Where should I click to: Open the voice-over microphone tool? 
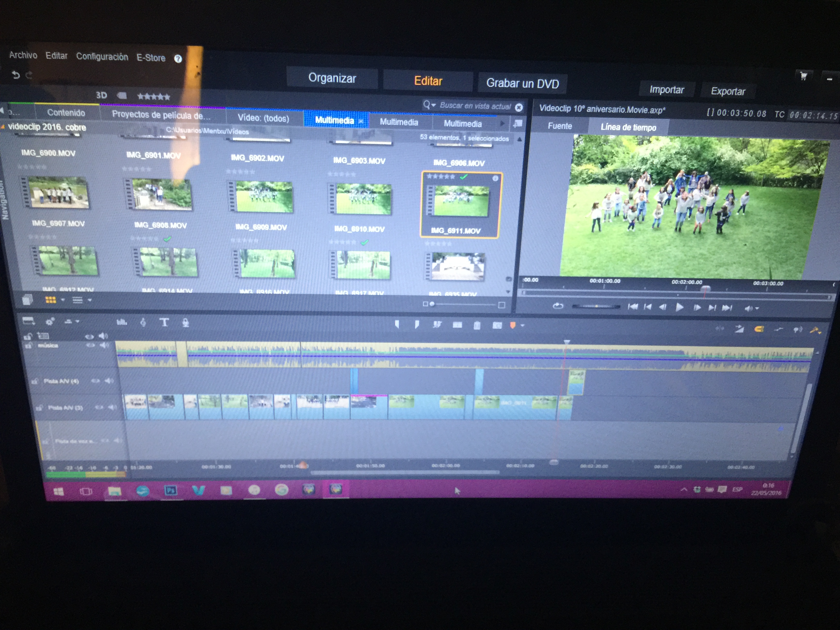coord(185,323)
